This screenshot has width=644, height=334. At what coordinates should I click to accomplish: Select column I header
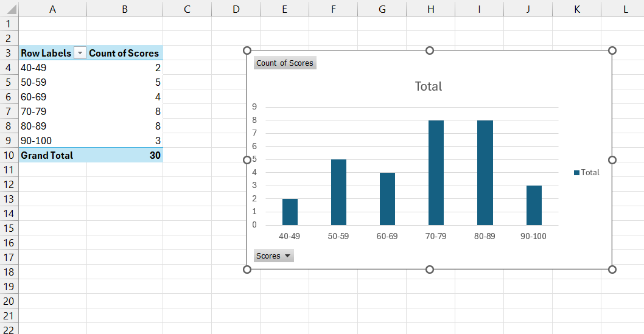[479, 9]
